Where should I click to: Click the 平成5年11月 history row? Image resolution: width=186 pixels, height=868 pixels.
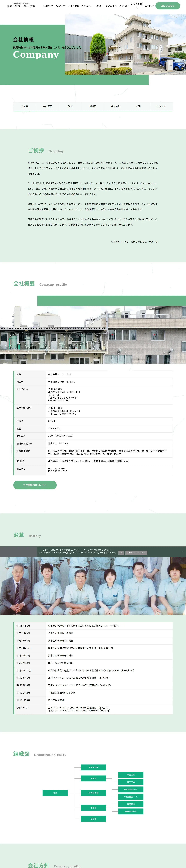pyautogui.click(x=93, y=626)
